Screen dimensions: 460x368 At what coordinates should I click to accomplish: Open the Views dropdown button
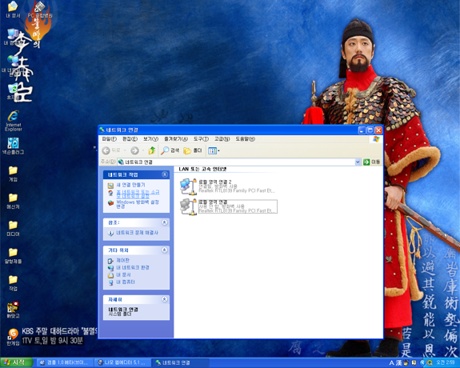pyautogui.click(x=214, y=151)
